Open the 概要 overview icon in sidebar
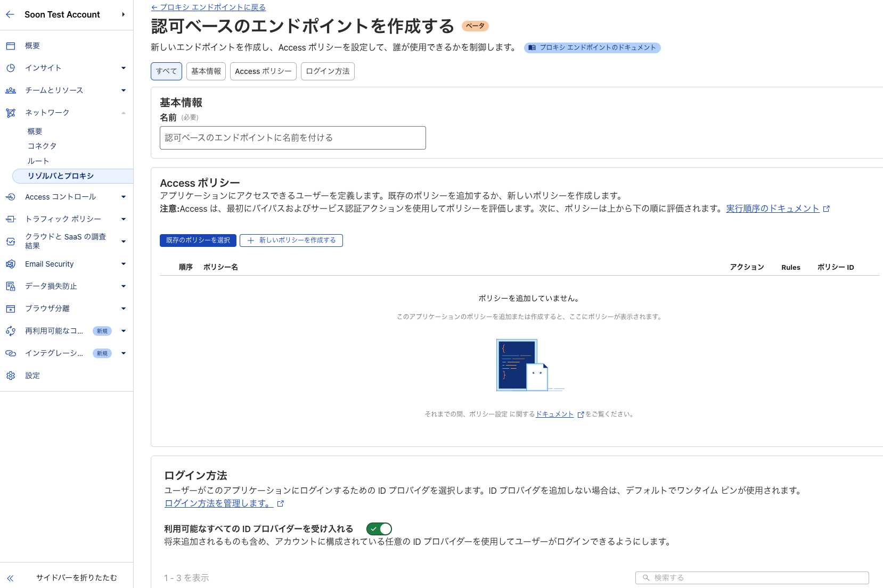This screenshot has height=588, width=883. (x=11, y=46)
